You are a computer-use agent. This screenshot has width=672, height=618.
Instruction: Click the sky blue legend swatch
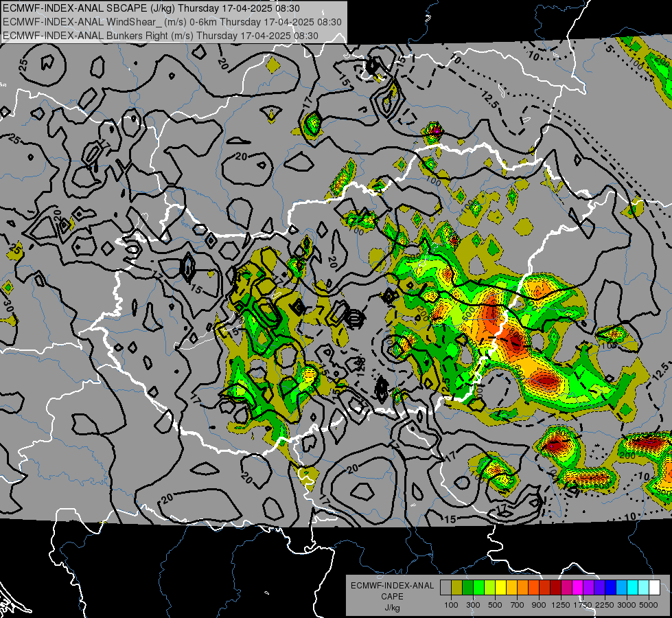(x=621, y=587)
